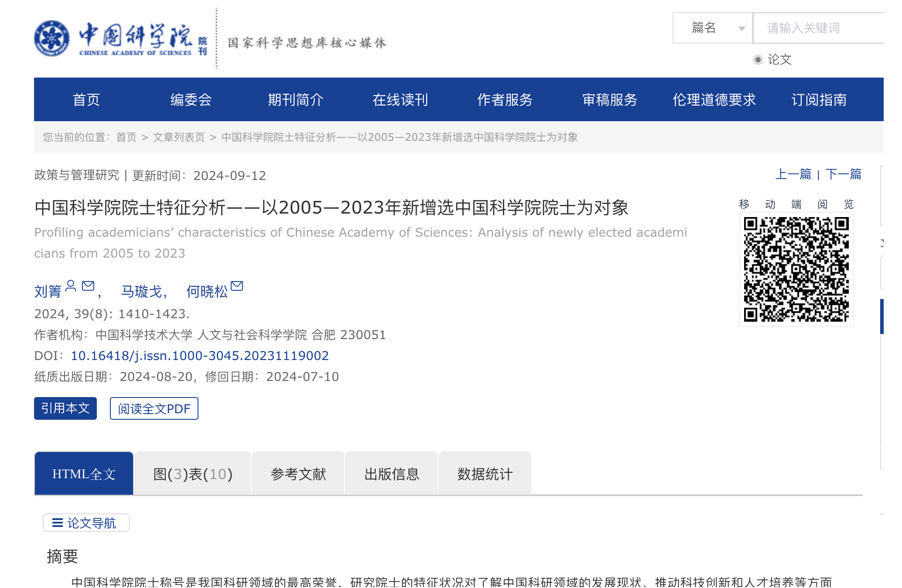Image resolution: width=902 pixels, height=588 pixels.
Task: Go to the previous article 上一篇
Action: [793, 174]
